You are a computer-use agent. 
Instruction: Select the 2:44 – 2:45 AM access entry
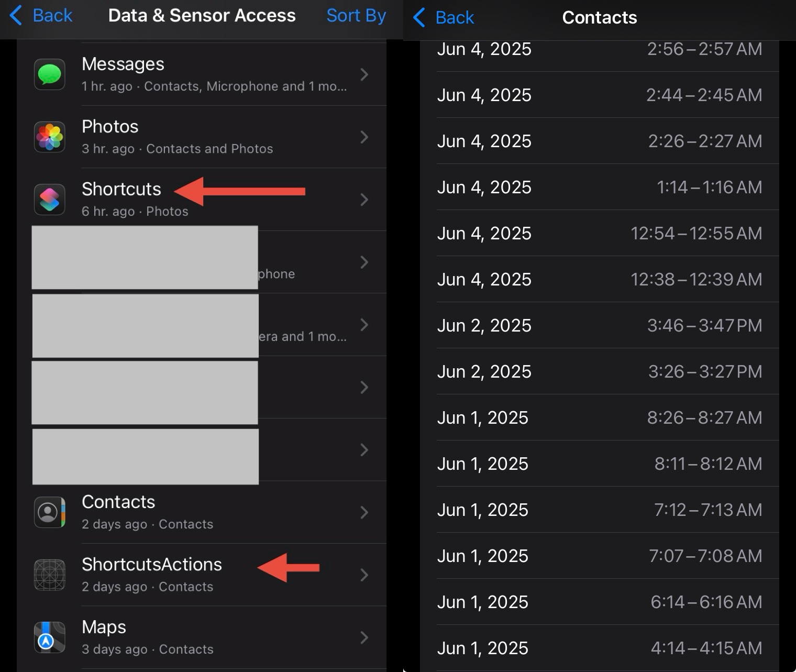coord(600,95)
